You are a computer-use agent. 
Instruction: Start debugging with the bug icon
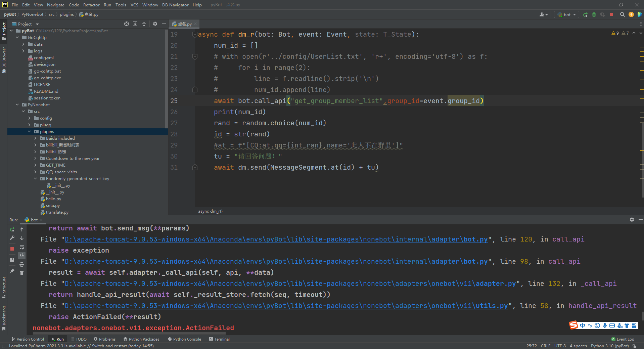coord(594,15)
